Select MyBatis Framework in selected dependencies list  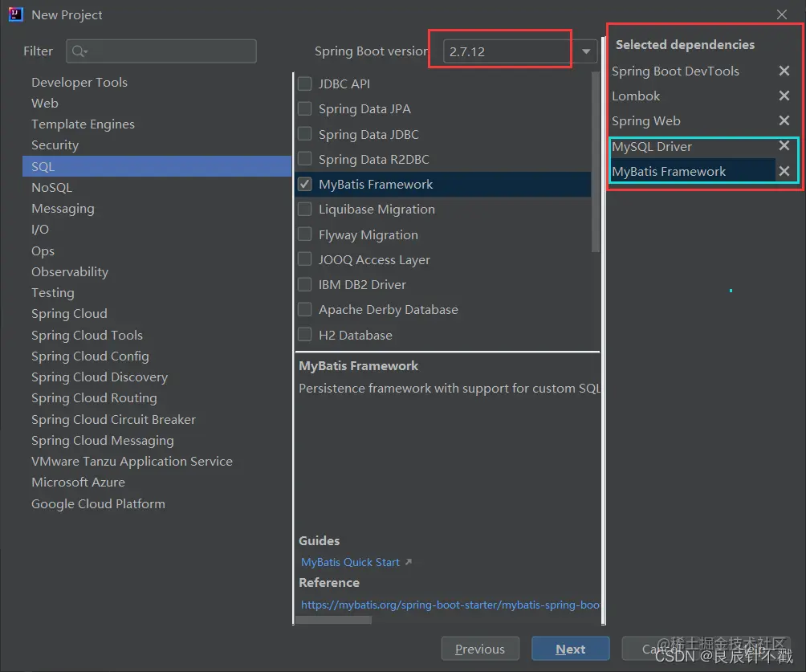[x=693, y=171]
